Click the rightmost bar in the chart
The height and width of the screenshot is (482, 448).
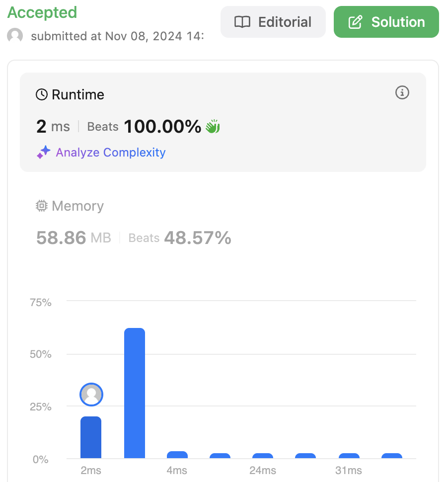pyautogui.click(x=391, y=456)
